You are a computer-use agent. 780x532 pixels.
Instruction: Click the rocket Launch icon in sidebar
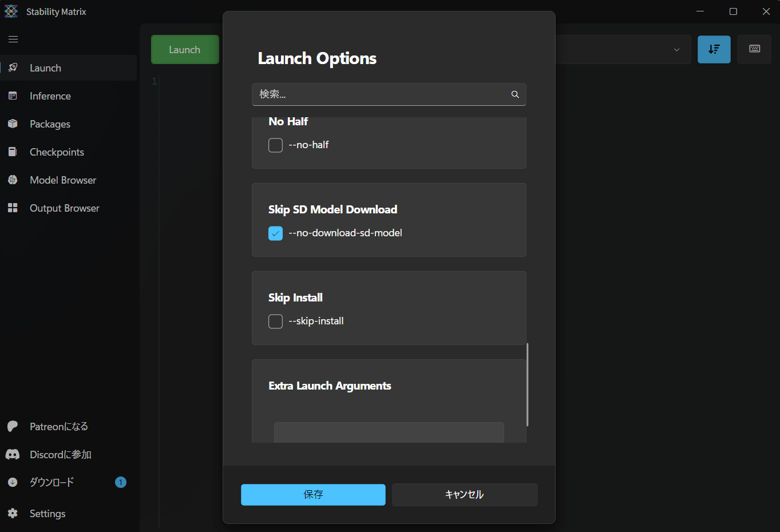click(x=13, y=68)
